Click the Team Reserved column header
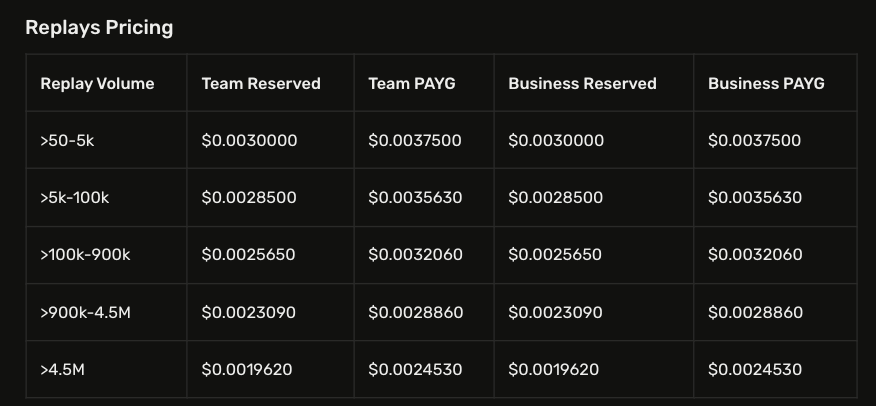 click(261, 84)
